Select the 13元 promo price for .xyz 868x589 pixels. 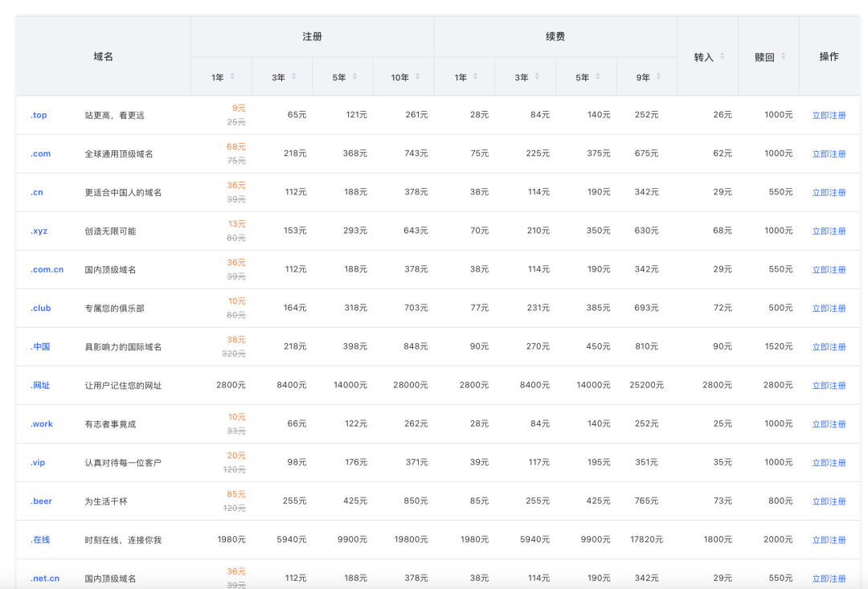[236, 223]
